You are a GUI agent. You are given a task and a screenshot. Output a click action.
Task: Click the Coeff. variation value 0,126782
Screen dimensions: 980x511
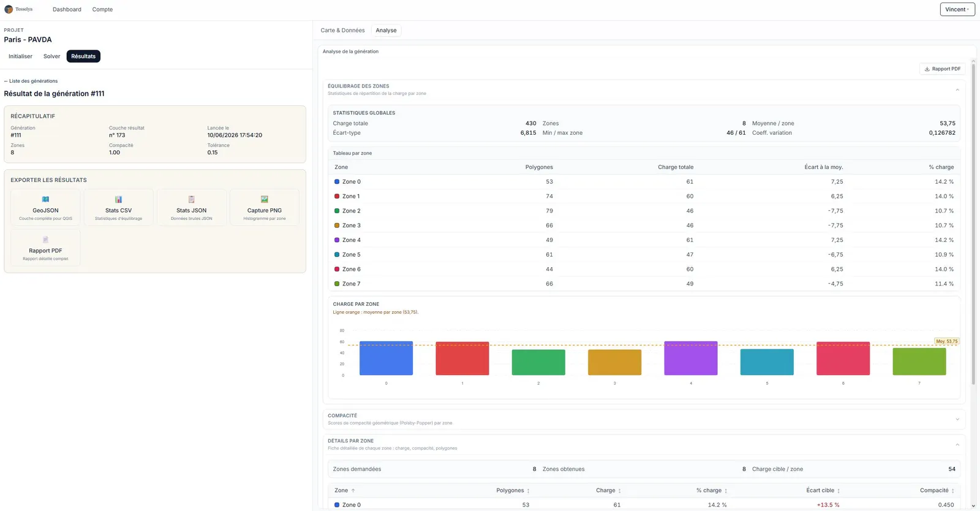point(942,133)
